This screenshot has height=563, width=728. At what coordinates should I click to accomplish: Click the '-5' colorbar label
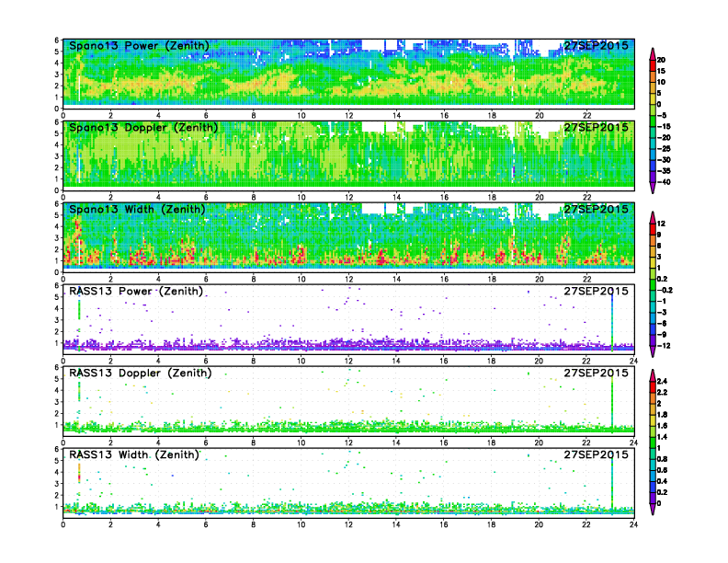tap(662, 116)
